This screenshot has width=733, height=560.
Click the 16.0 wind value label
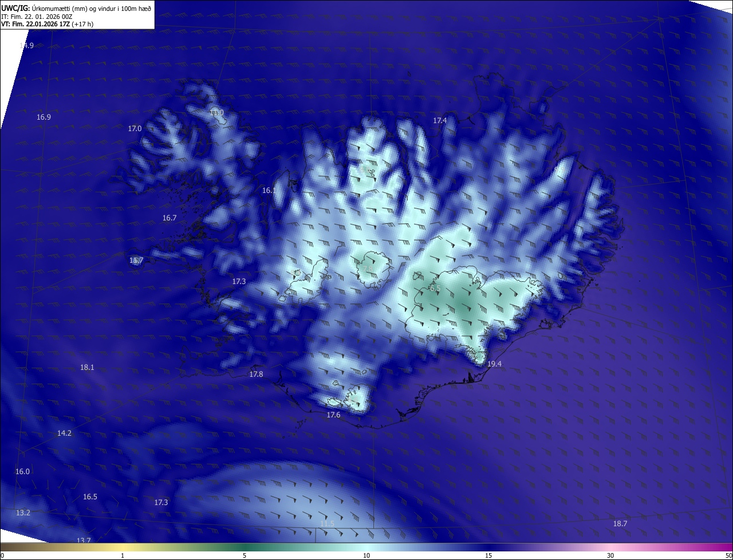[22, 471]
